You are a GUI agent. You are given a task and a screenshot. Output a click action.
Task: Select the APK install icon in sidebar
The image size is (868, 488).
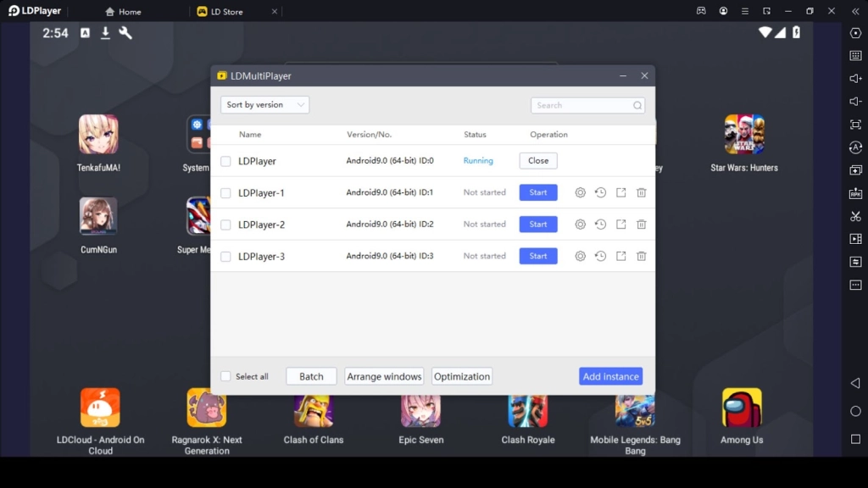[x=856, y=192]
